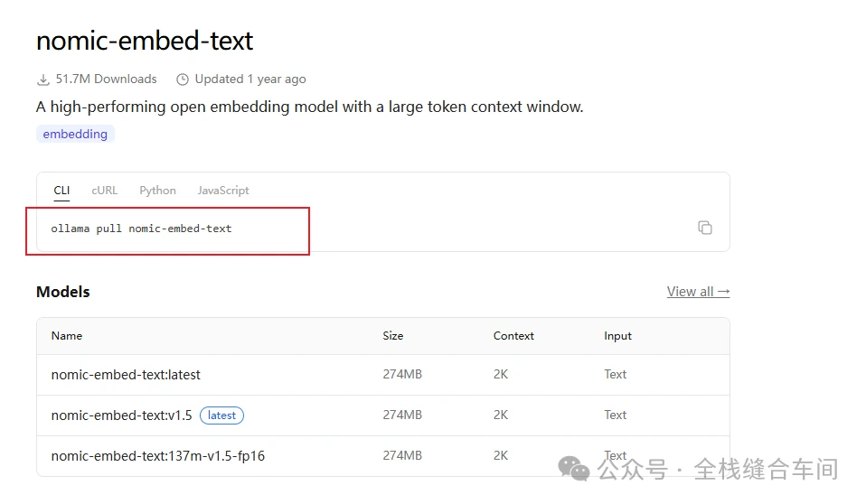Click the WeChat logo watermark
The height and width of the screenshot is (504, 866).
[574, 469]
